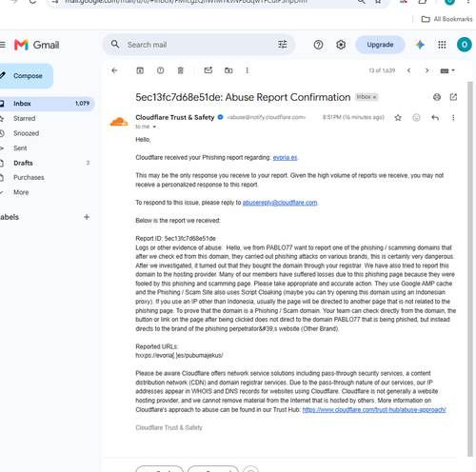Expand the More sidebar section
The image size is (476, 472).
coord(21,192)
